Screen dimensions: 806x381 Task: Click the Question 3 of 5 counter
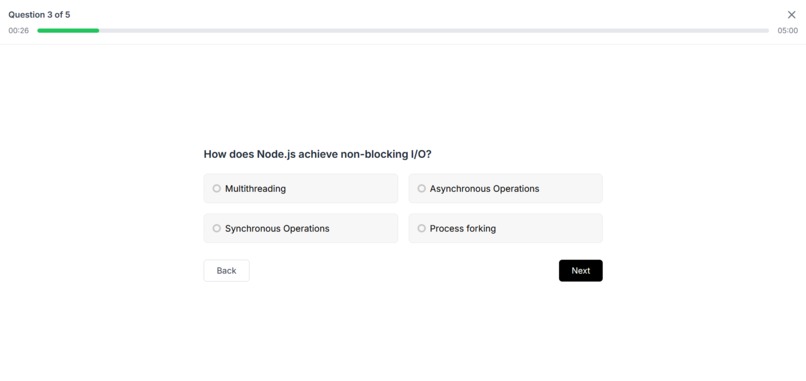point(39,15)
